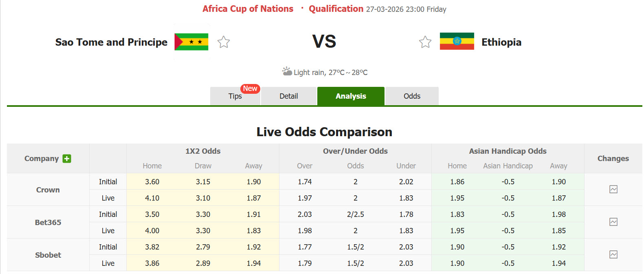The height and width of the screenshot is (274, 644).
Task: Select Crown's live home 1X2 odds value
Action: [x=152, y=198]
